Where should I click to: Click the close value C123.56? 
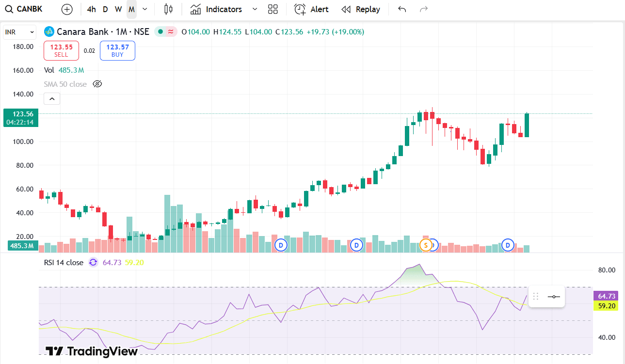click(x=289, y=32)
